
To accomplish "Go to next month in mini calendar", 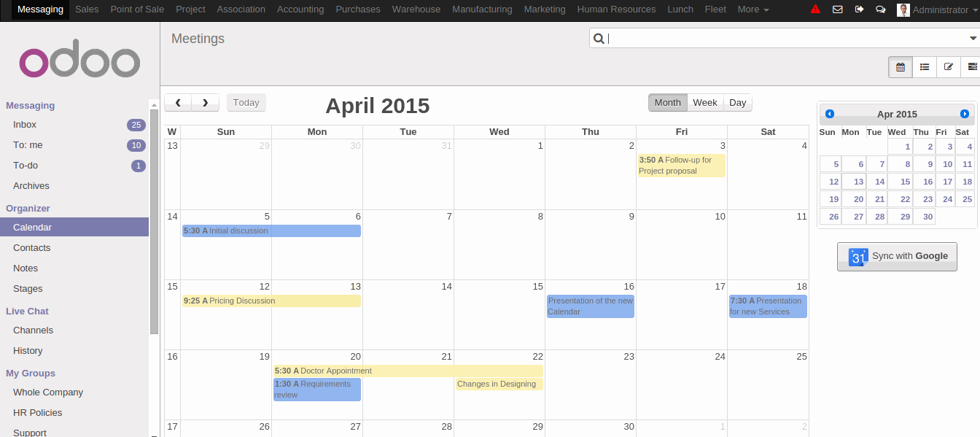I will click(965, 114).
